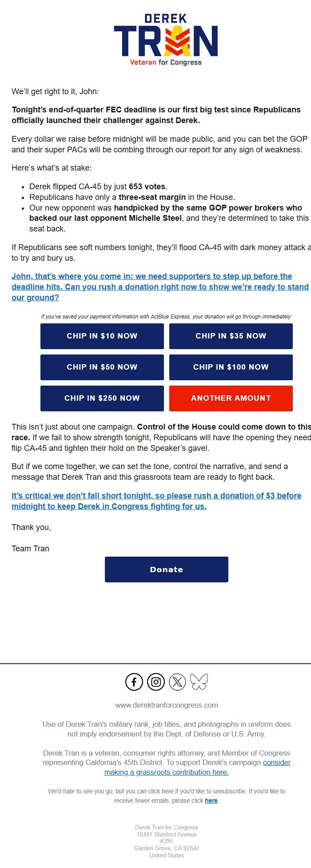Screen dimensions: 311x868
Task: Select the CHIP IN $35 NOW button
Action: tap(231, 336)
